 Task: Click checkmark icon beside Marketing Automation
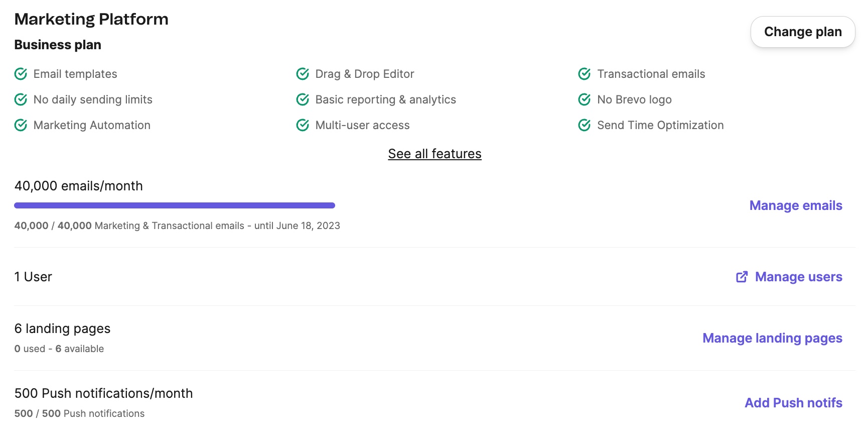[x=21, y=125]
